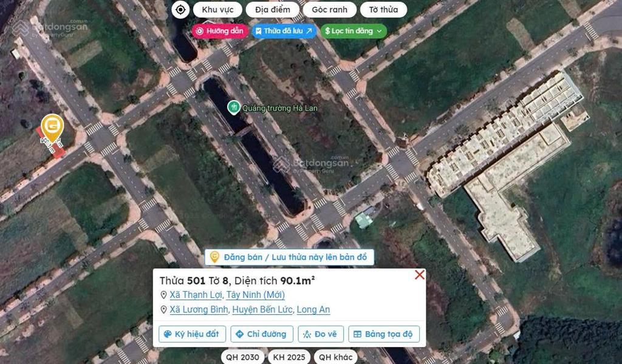622x364 pixels.
Task: Click the Quảng trường Hà Lan place icon
Action: click(x=233, y=108)
